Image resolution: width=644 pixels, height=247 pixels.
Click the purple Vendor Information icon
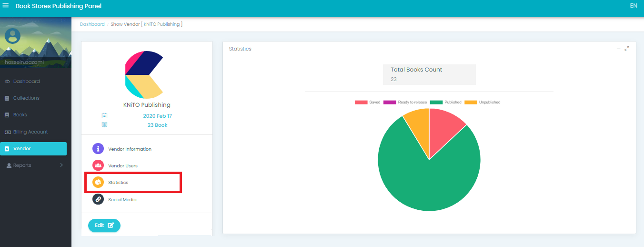point(98,149)
